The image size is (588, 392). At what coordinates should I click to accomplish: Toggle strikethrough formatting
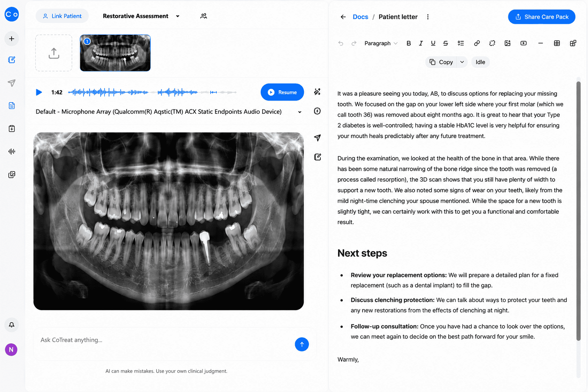click(x=446, y=43)
